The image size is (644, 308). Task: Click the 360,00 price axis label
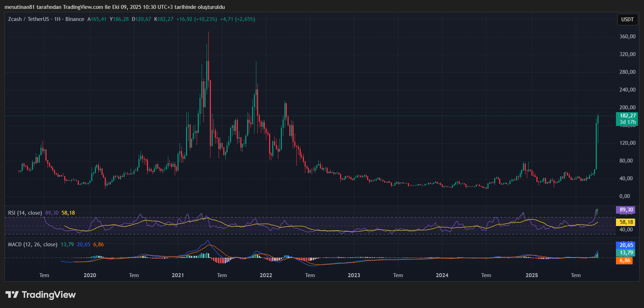click(627, 37)
